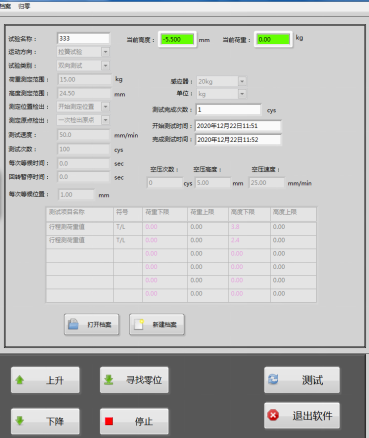Open the 试验类别 combo box

[105, 66]
